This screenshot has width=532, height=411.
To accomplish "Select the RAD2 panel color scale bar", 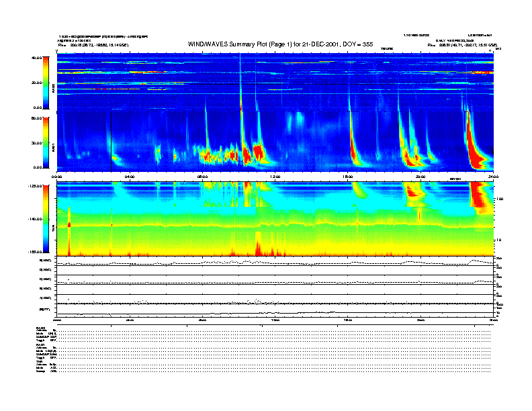I will click(46, 83).
